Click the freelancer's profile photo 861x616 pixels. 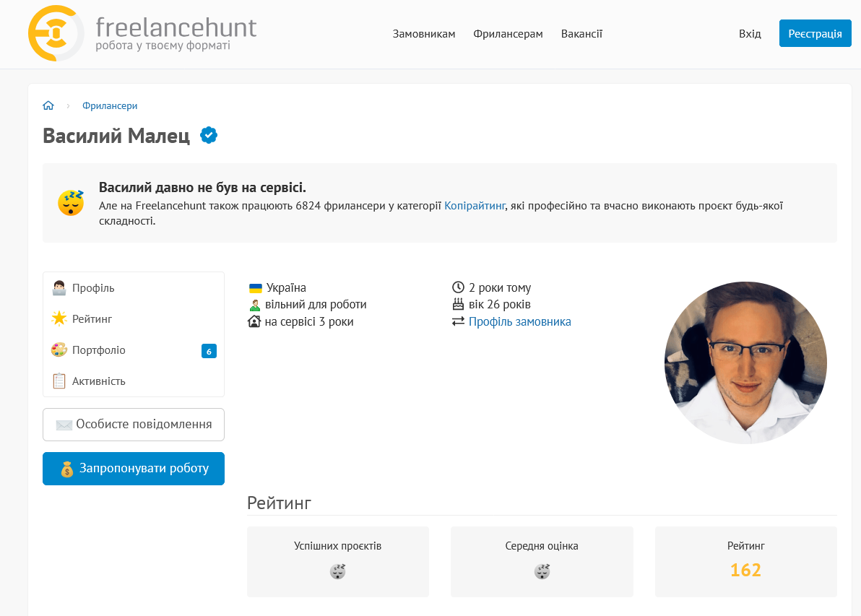(745, 363)
